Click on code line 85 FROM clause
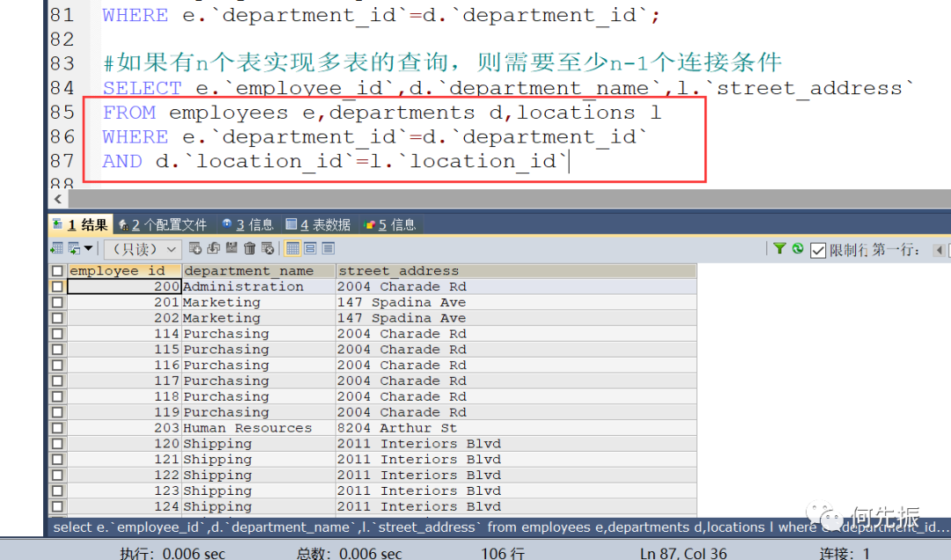Screen dimensions: 951x560 pos(381,113)
